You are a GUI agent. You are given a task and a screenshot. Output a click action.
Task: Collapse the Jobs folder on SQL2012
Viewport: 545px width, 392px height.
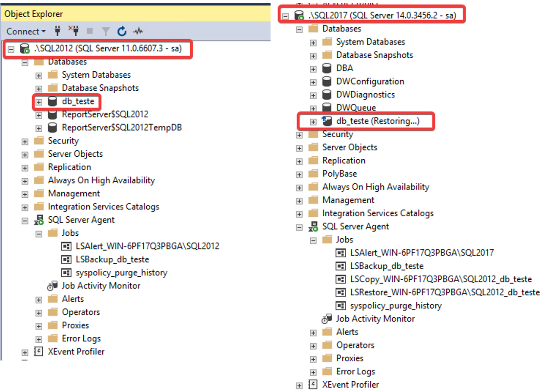tap(39, 234)
